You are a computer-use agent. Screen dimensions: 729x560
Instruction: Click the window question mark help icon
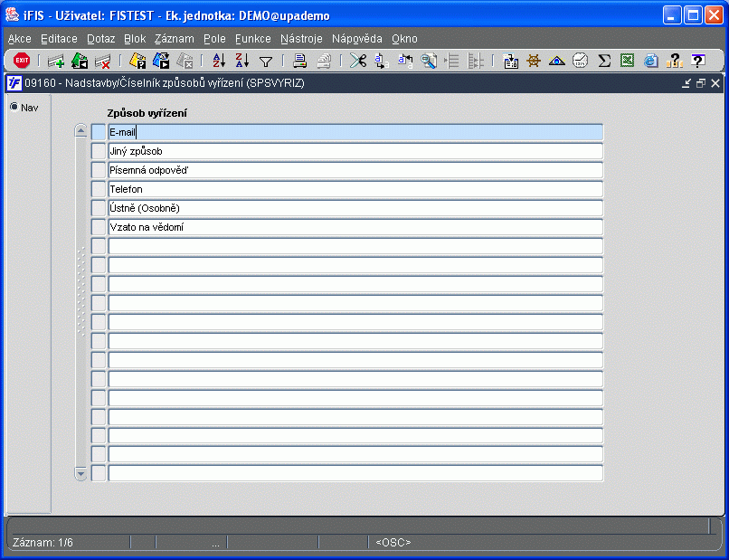(697, 61)
